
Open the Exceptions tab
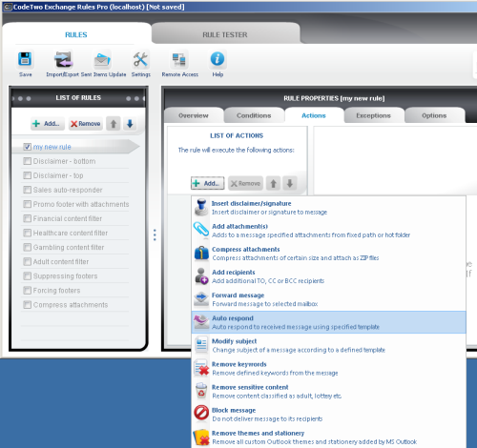(373, 115)
